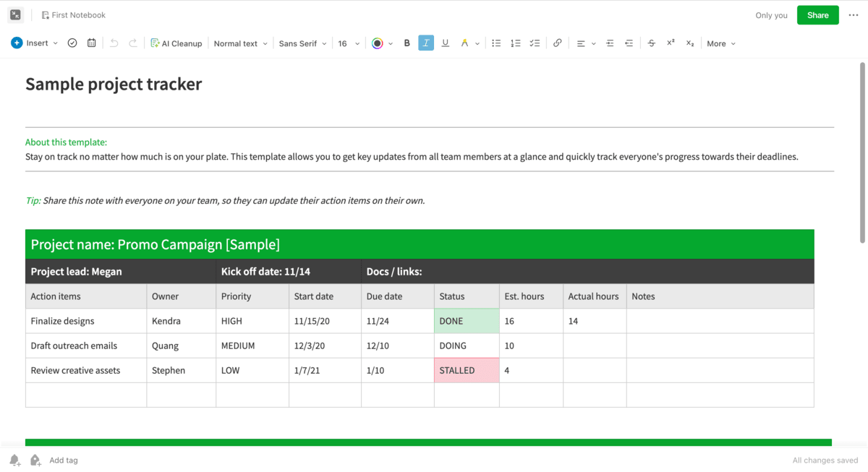Create a bulleted list
The image size is (868, 472).
click(x=496, y=43)
